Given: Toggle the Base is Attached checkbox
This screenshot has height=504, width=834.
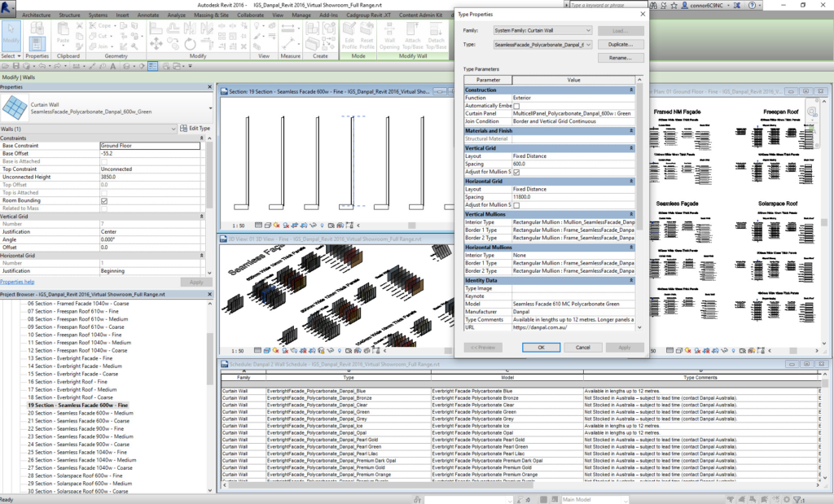Looking at the screenshot, I should pyautogui.click(x=104, y=161).
